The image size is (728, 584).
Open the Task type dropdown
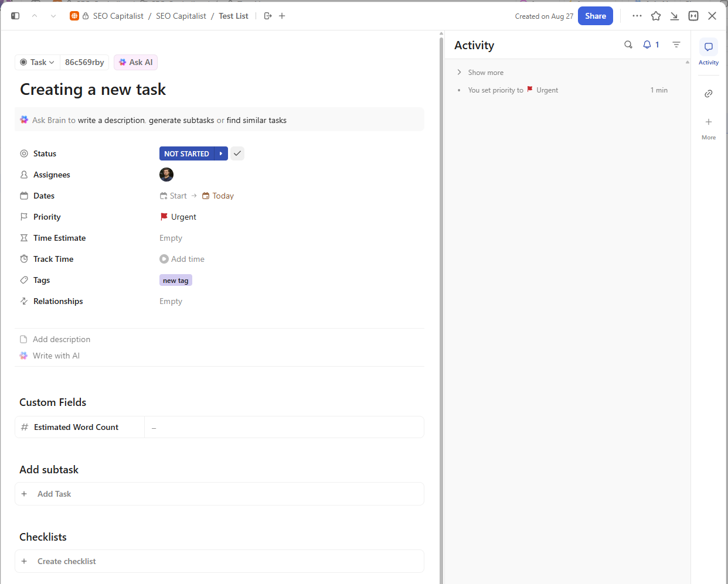point(37,62)
